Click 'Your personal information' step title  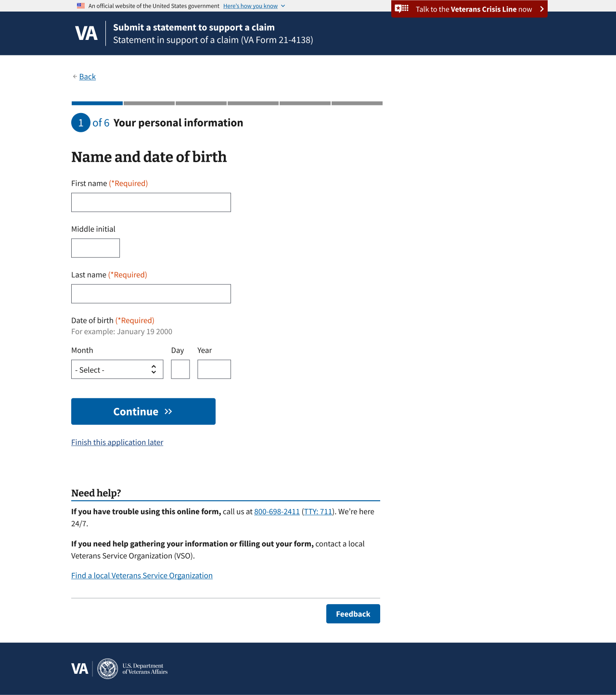[178, 123]
